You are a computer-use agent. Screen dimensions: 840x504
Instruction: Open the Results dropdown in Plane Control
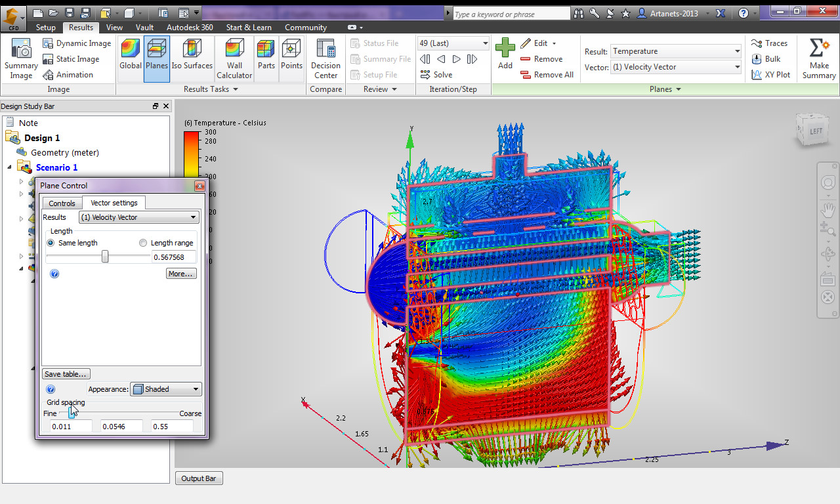[138, 217]
